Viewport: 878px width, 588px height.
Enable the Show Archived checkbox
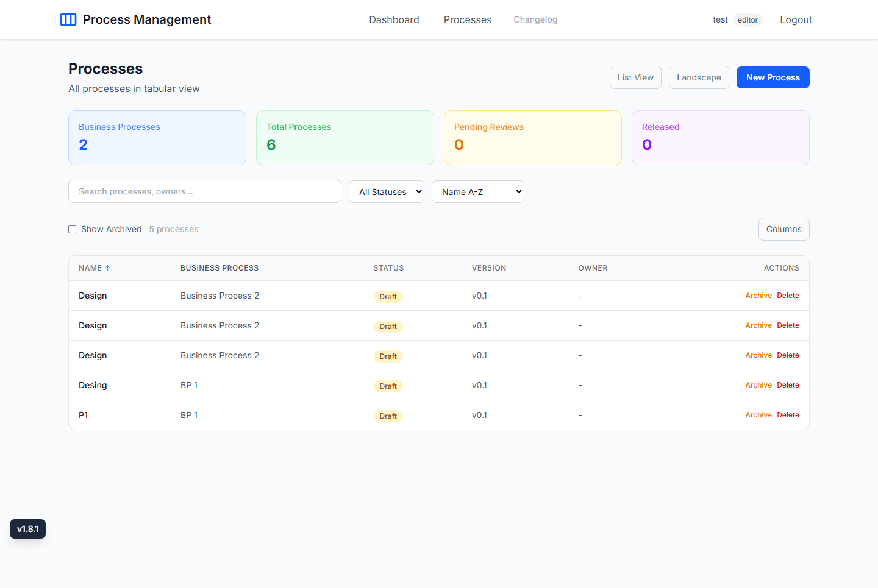(x=72, y=229)
